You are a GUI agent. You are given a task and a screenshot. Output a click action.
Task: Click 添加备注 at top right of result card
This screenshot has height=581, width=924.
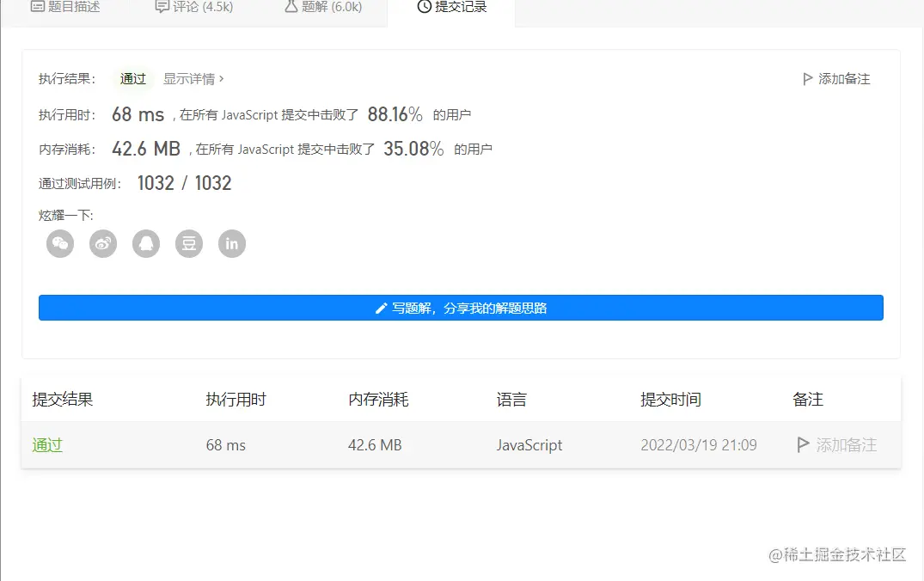coord(836,79)
